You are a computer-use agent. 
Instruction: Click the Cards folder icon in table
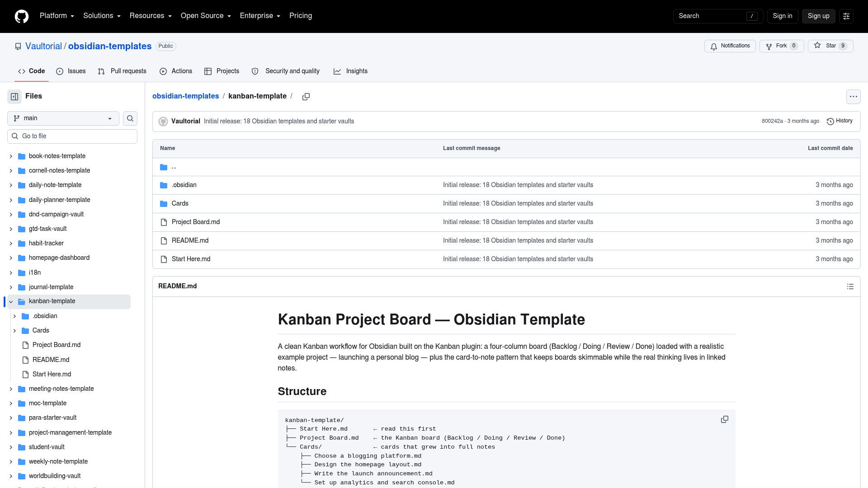(164, 204)
